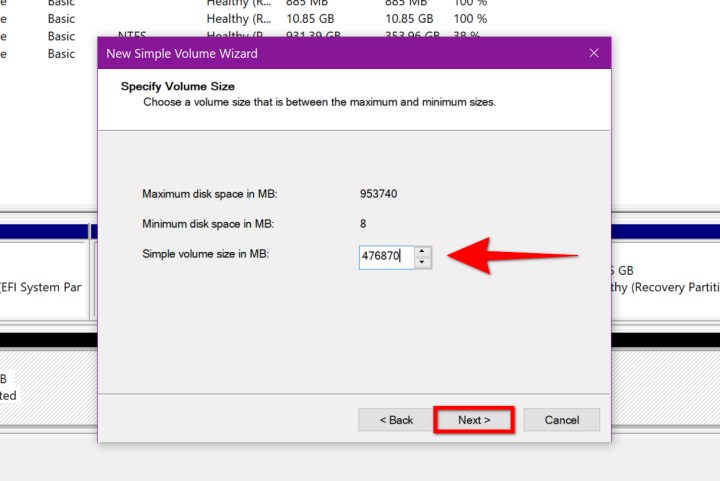720x481 pixels.
Task: Click the 'Maximum disk space in MB' label
Action: tap(207, 193)
